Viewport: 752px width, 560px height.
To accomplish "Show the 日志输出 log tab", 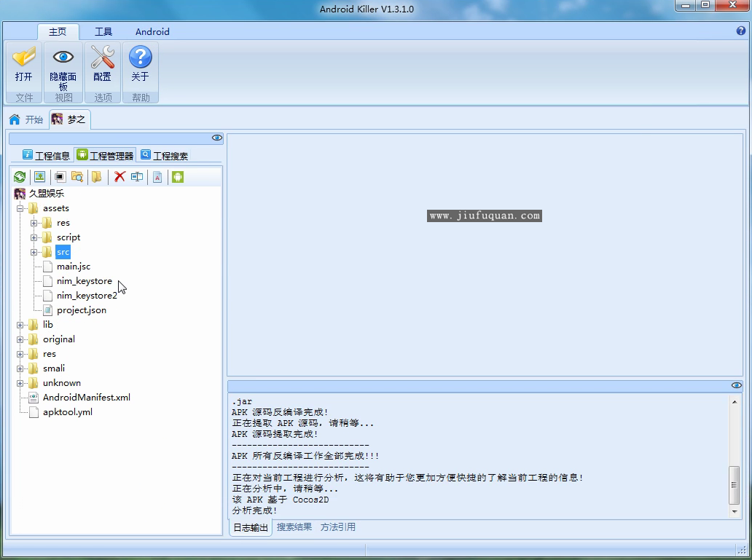I will 251,527.
